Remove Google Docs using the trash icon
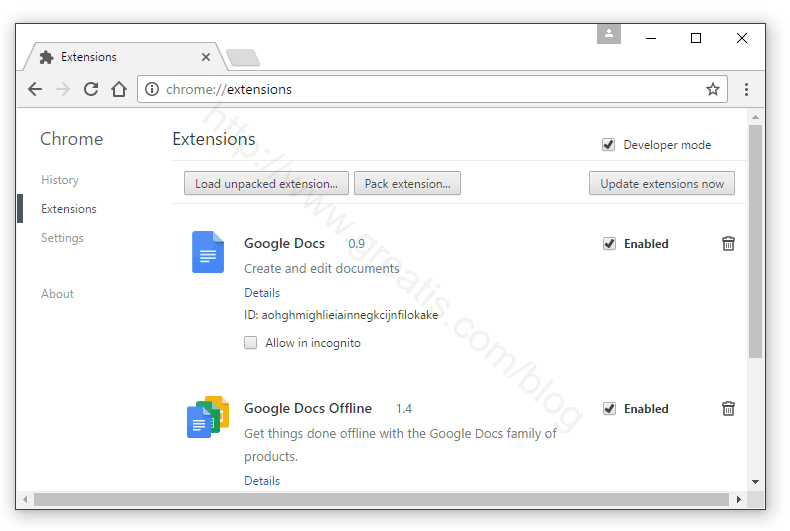 (728, 244)
